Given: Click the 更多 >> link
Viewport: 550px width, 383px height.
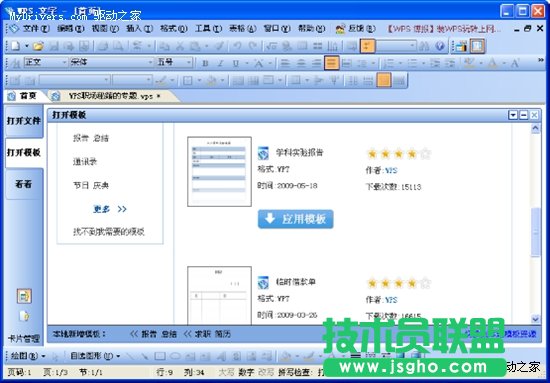Looking at the screenshot, I should coord(110,209).
